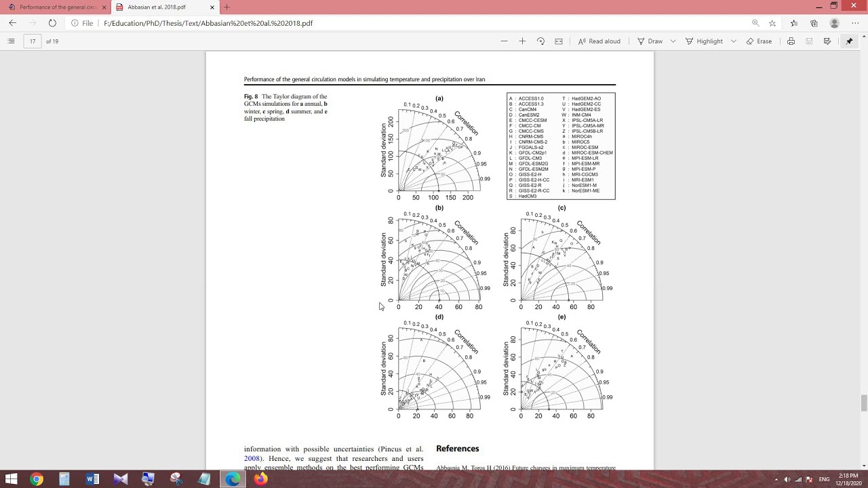Open the browser Settings and more menu
Screen dimensions: 868x488
click(855, 23)
